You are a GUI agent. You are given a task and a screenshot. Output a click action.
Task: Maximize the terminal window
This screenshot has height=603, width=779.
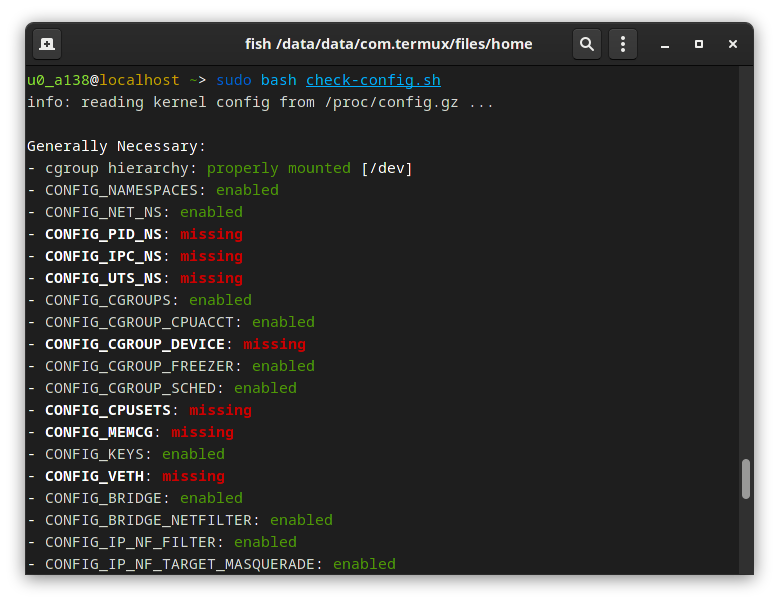point(699,44)
